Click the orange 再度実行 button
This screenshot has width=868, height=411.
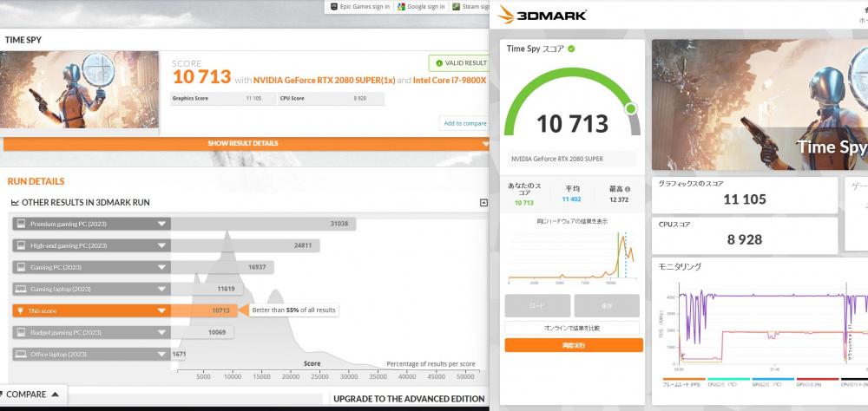574,345
